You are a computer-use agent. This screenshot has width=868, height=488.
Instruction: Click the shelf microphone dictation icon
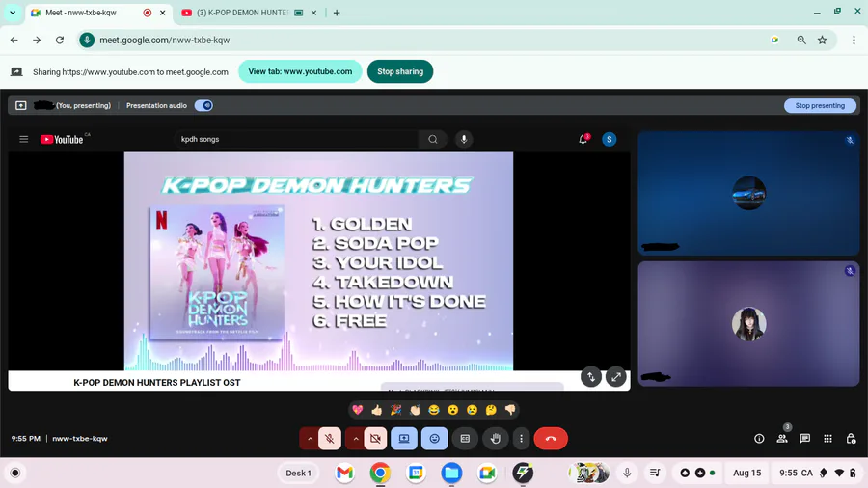(627, 474)
